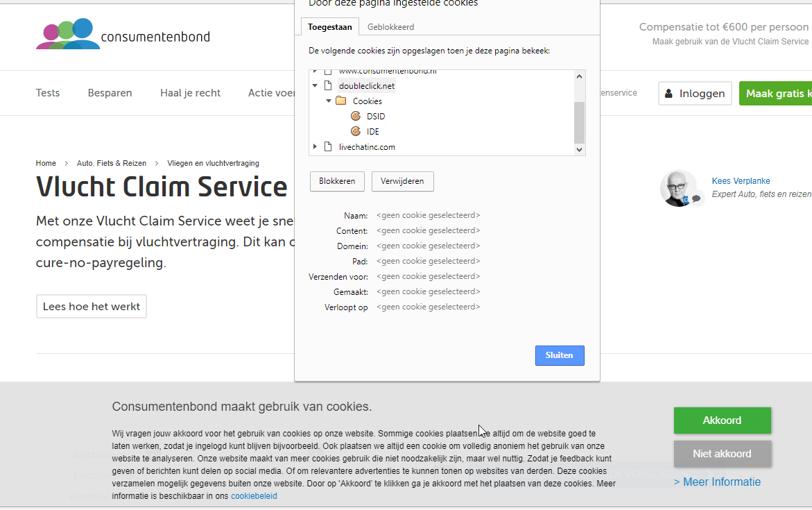This screenshot has height=510, width=812.
Task: Click the person icon on Inloggen
Action: [x=668, y=94]
